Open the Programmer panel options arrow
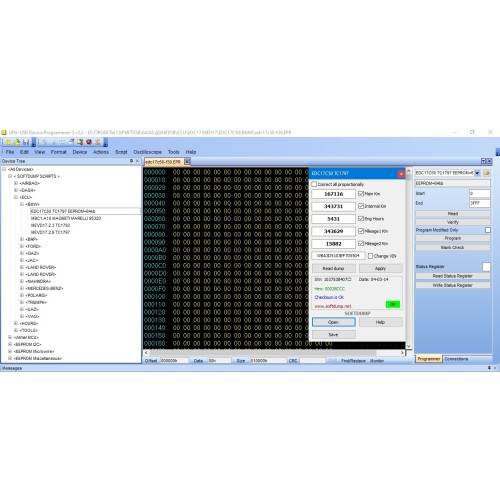Image resolution: width=500 pixels, height=500 pixels. [x=483, y=161]
